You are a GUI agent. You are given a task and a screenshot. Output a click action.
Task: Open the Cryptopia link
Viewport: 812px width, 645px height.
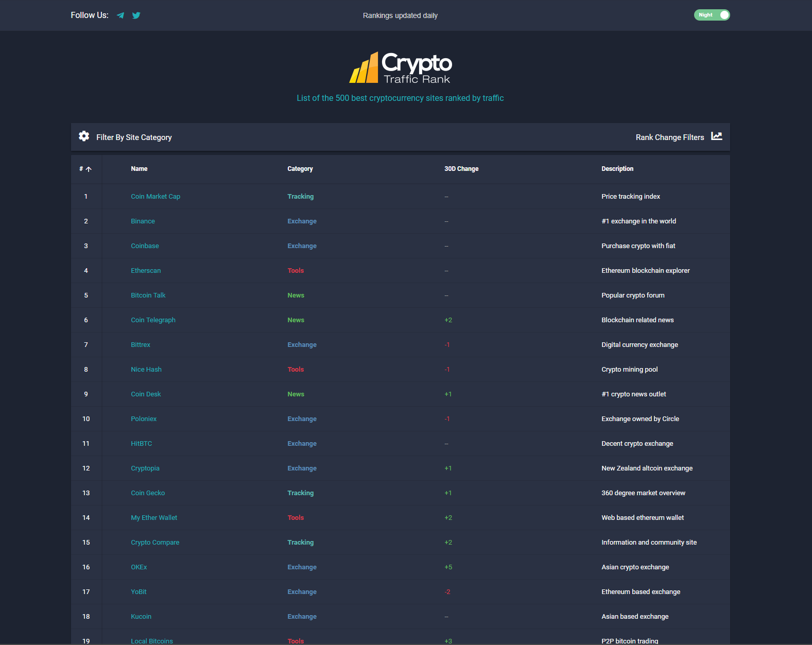[x=145, y=468]
